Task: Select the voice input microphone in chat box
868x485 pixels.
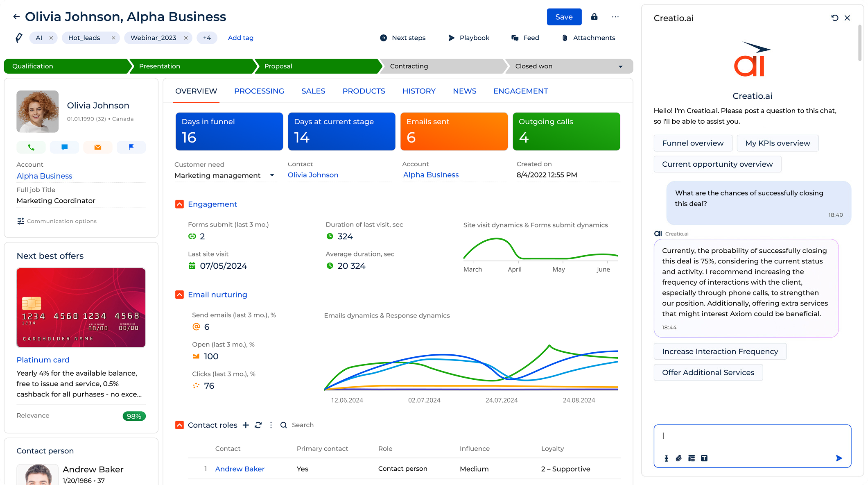Action: [x=666, y=458]
